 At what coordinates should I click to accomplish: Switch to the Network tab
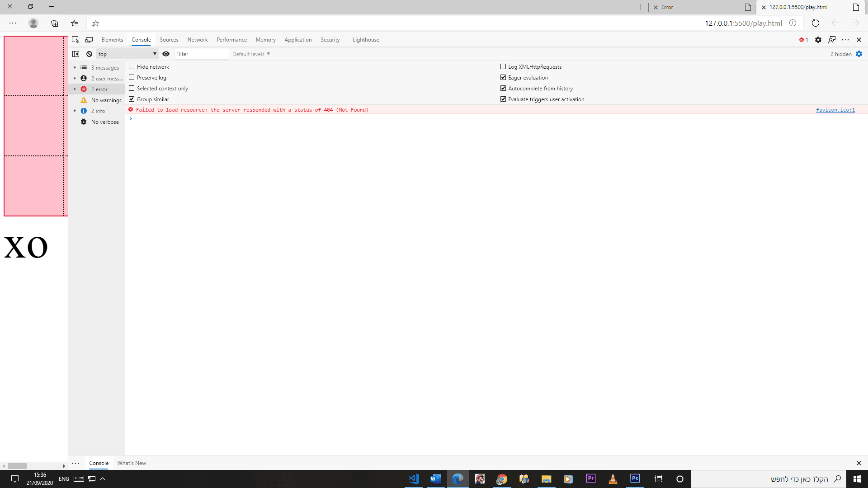pyautogui.click(x=198, y=40)
